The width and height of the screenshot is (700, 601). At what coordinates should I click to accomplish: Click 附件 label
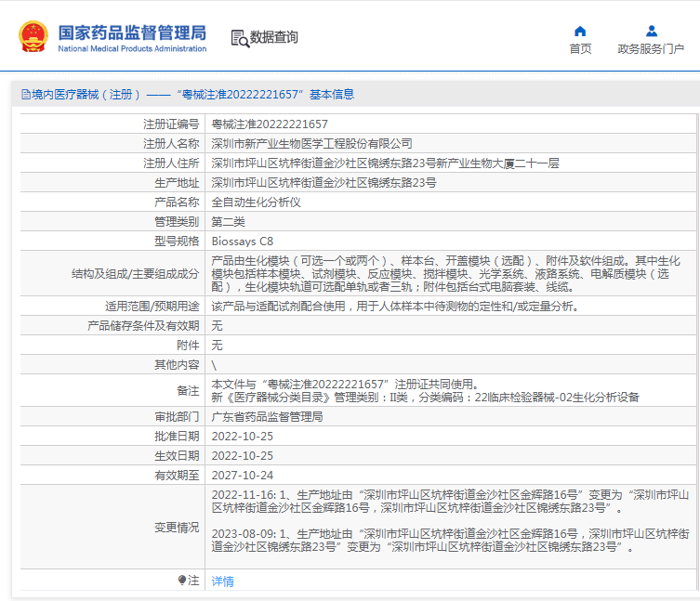click(x=188, y=346)
